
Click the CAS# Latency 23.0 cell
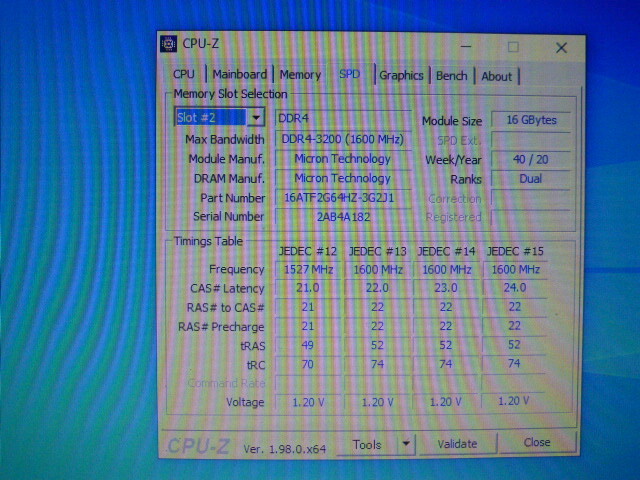pos(446,288)
